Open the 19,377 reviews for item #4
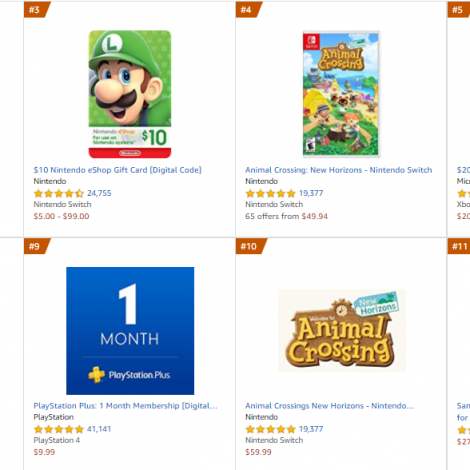This screenshot has height=470, width=470. pyautogui.click(x=311, y=193)
